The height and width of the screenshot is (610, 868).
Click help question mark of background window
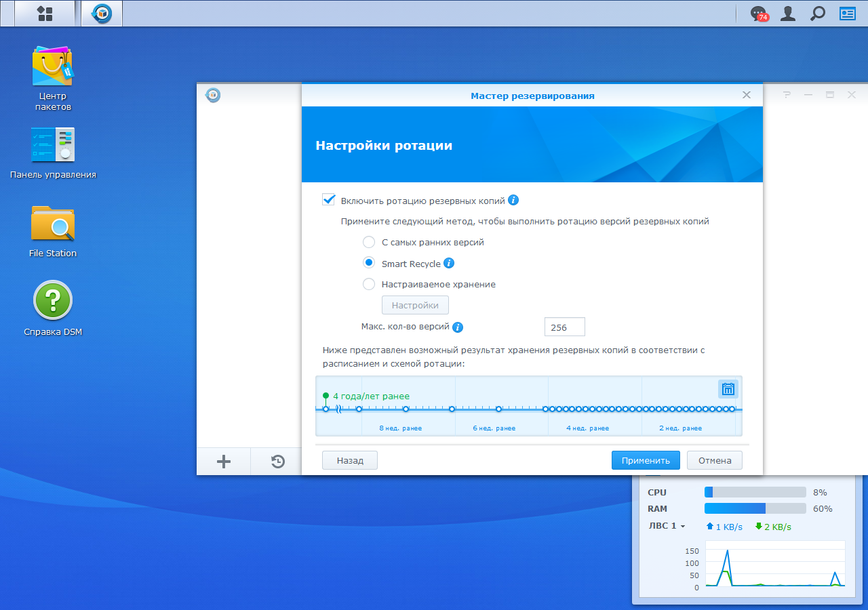[x=787, y=95]
